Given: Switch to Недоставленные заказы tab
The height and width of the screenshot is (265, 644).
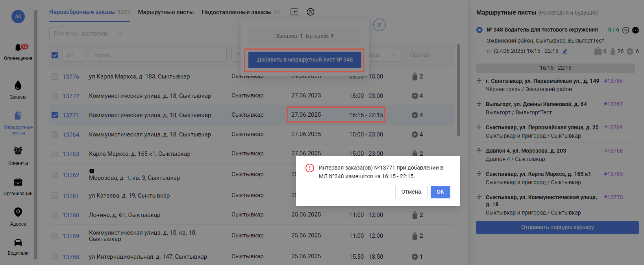Looking at the screenshot, I should (241, 12).
